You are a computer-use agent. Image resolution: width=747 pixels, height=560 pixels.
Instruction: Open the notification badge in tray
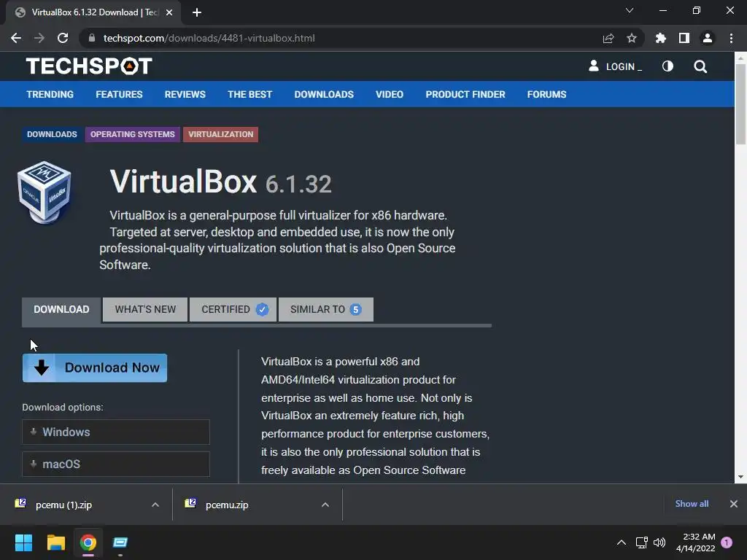point(727,542)
